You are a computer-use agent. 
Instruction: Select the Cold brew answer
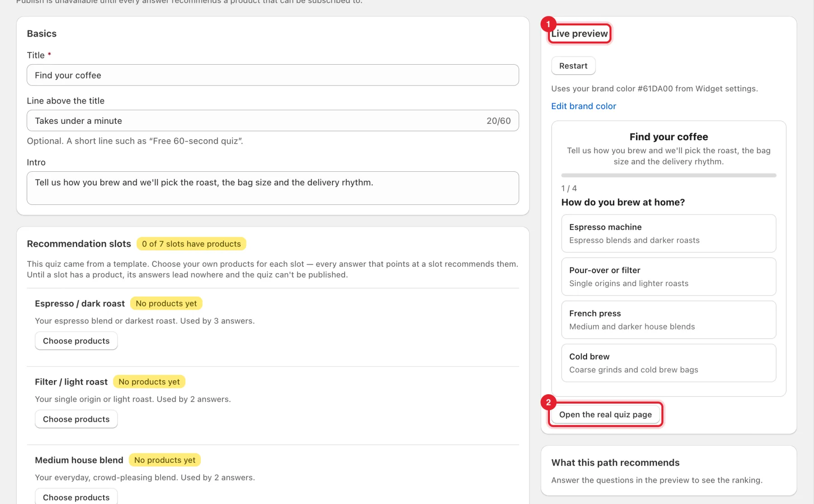[668, 363]
